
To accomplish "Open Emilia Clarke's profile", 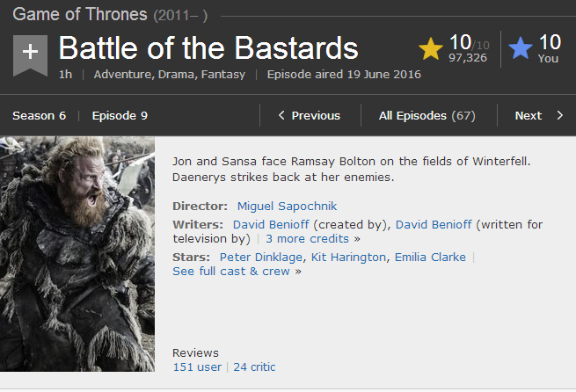I will pos(430,257).
